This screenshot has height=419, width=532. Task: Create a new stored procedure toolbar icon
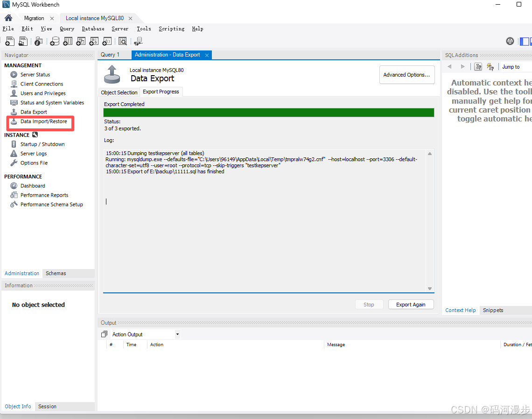pos(94,41)
